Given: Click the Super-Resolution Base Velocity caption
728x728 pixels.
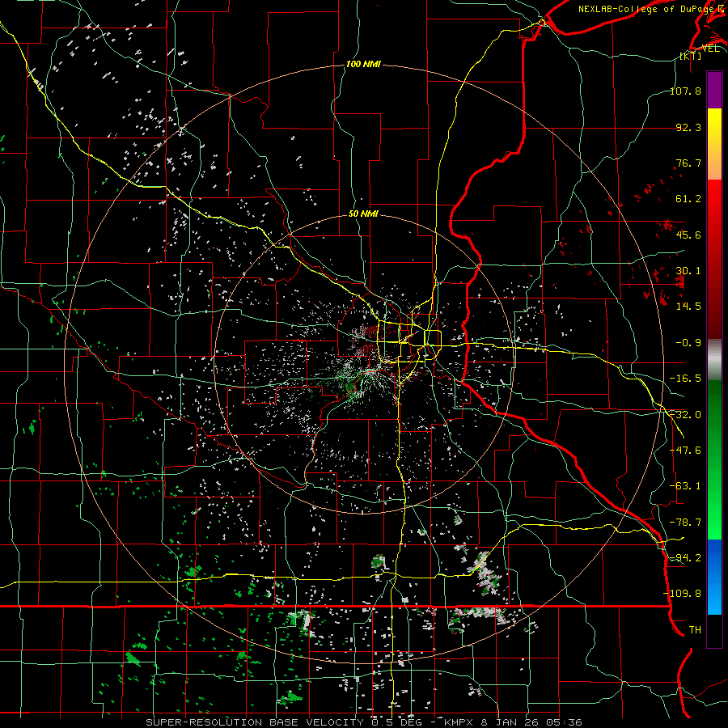Looking at the screenshot, I should 363,722.
